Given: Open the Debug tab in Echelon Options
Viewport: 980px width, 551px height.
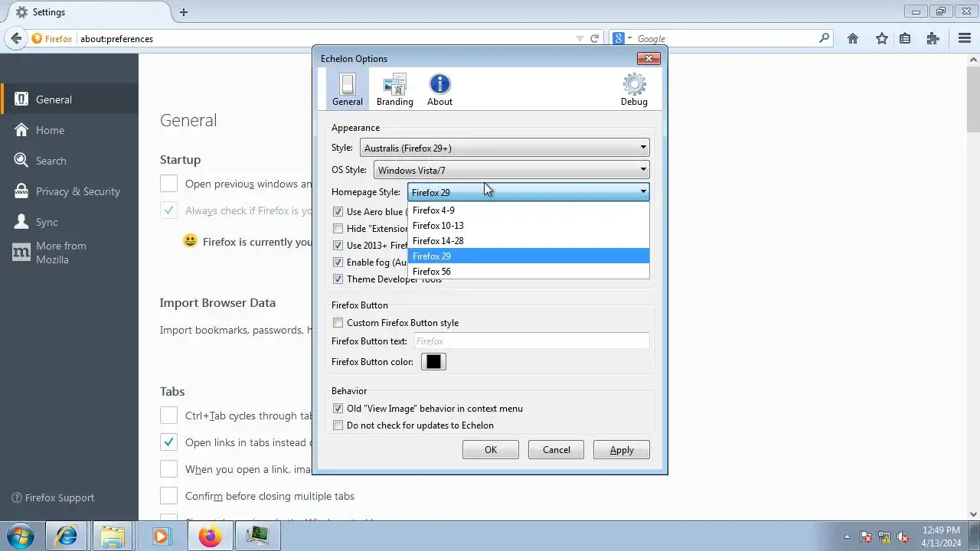Looking at the screenshot, I should tap(634, 90).
